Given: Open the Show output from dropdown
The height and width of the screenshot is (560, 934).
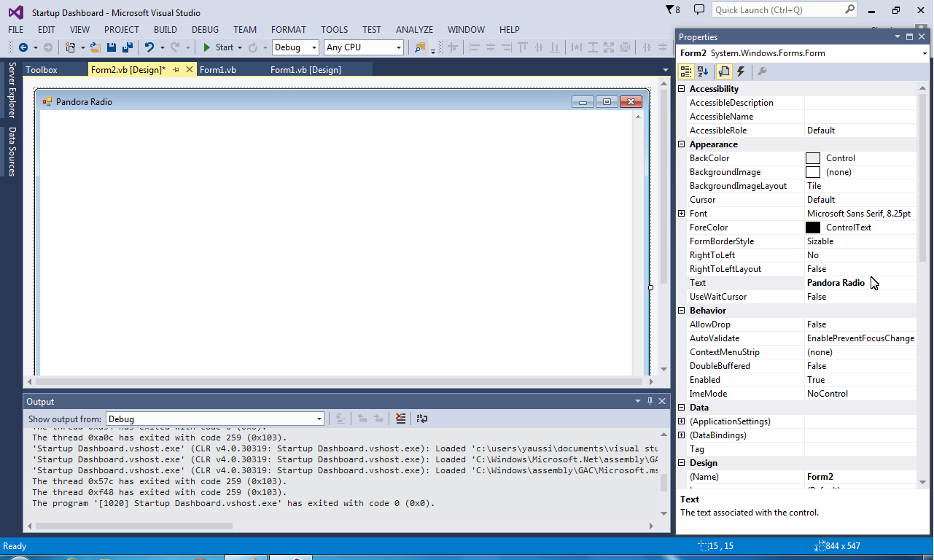Looking at the screenshot, I should pos(215,419).
